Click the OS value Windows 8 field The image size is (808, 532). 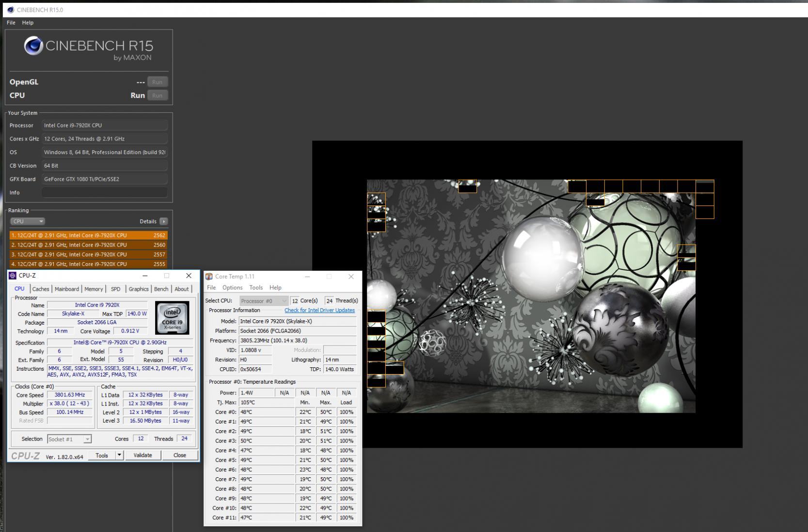coord(105,153)
